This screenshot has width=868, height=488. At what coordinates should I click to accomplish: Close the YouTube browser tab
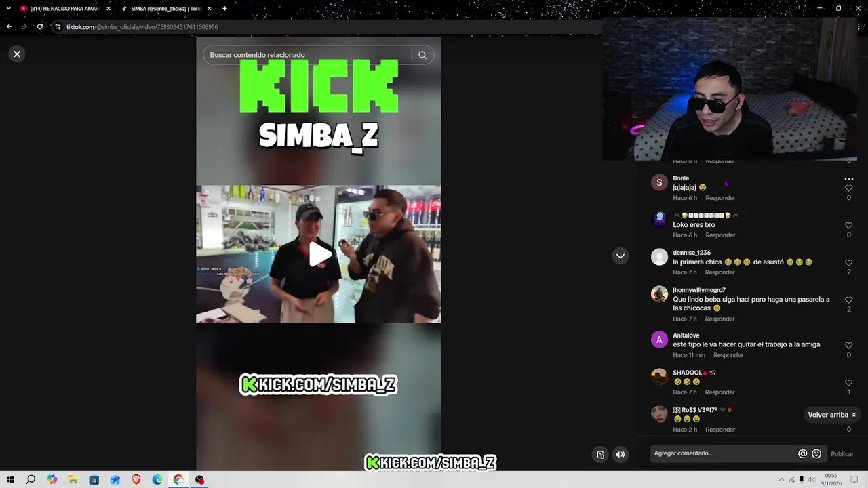coord(108,9)
